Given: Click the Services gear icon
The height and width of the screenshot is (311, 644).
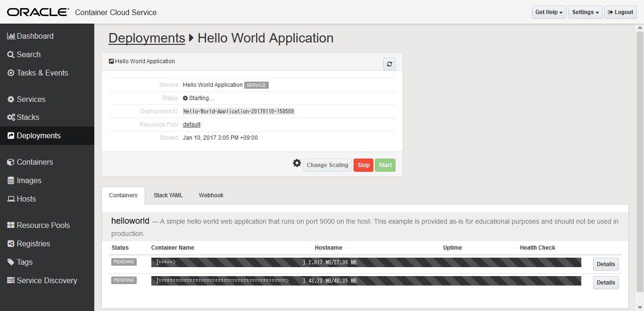Looking at the screenshot, I should point(11,99).
